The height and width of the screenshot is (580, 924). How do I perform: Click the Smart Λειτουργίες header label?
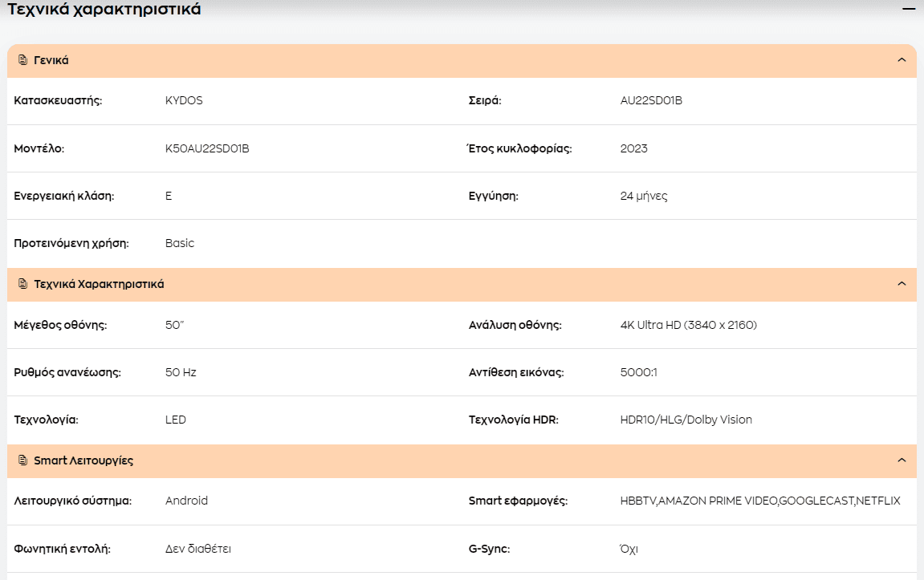(x=83, y=460)
